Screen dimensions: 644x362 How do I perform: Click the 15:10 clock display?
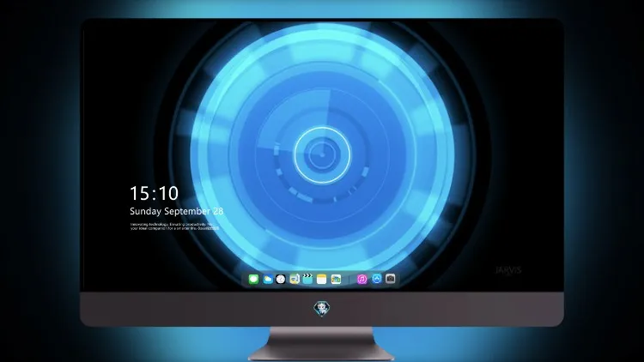tap(154, 193)
